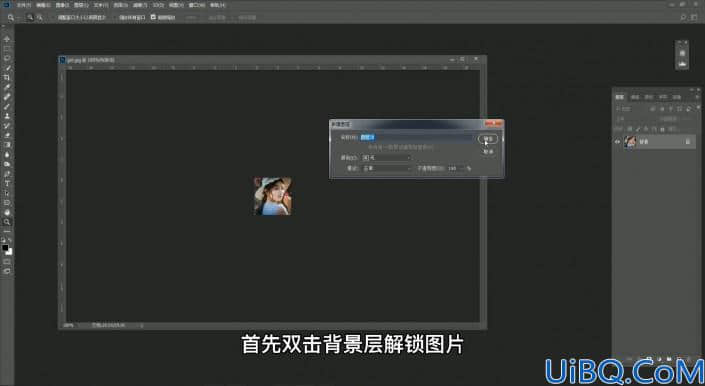Click the portrait image on the canvas
705x386 pixels.
pos(272,196)
